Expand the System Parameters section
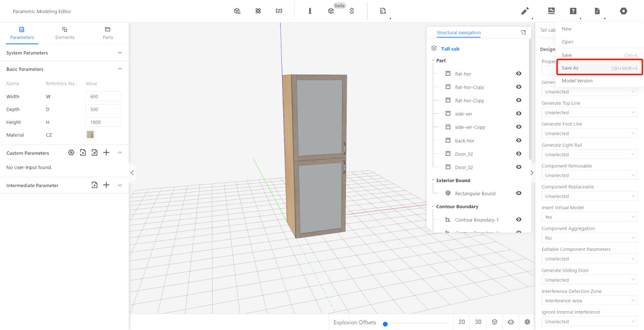644x330 pixels. [x=120, y=53]
